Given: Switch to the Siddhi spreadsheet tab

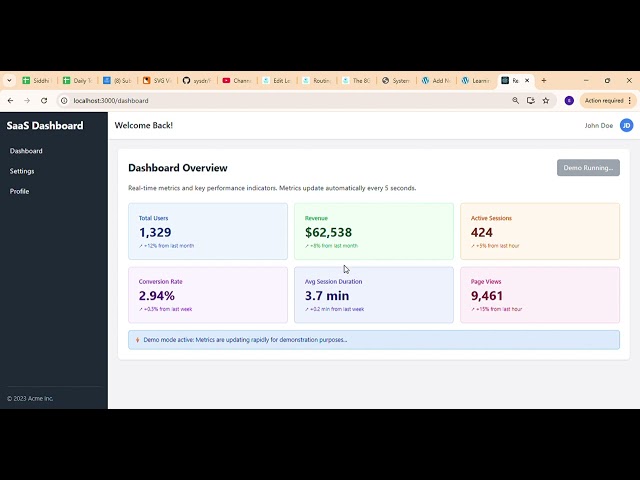Looking at the screenshot, I should pyautogui.click(x=37, y=81).
